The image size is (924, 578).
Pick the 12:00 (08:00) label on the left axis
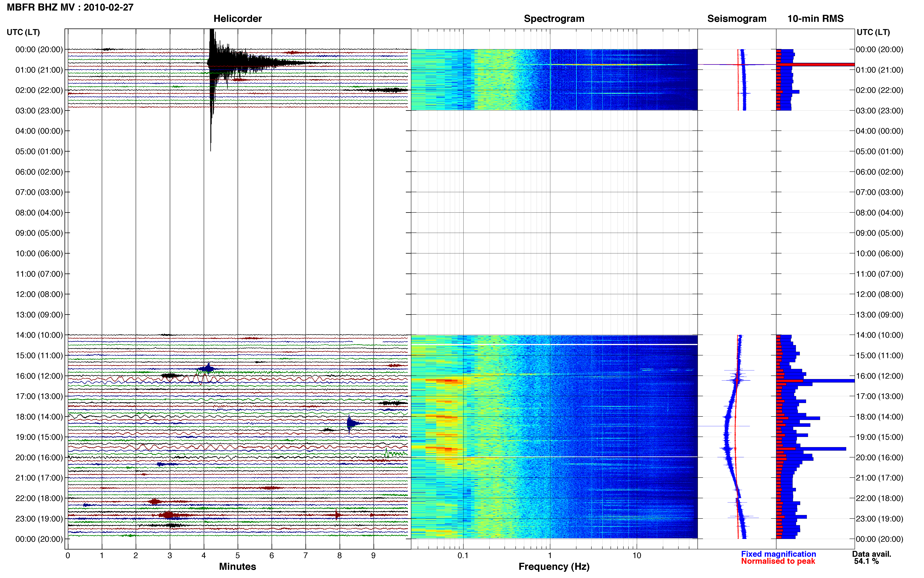pyautogui.click(x=39, y=294)
